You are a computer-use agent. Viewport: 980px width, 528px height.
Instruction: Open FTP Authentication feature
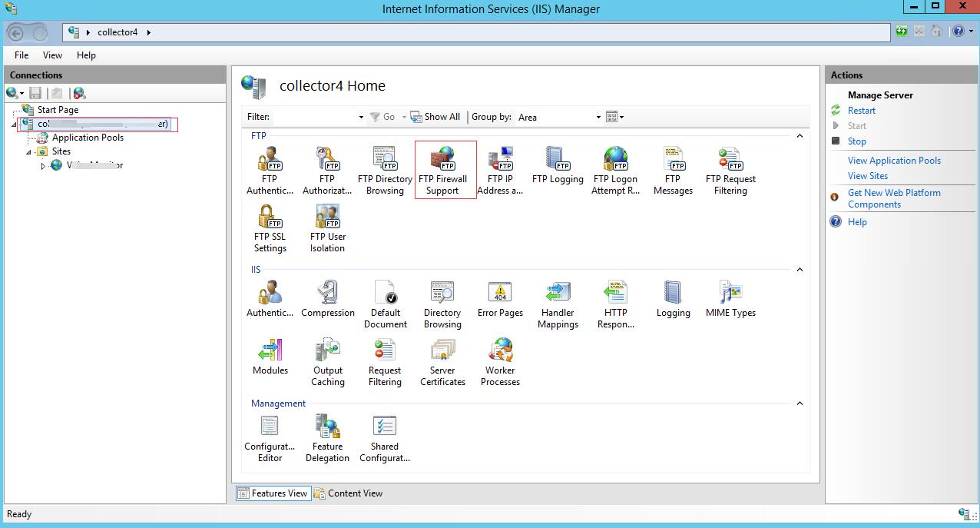[270, 171]
